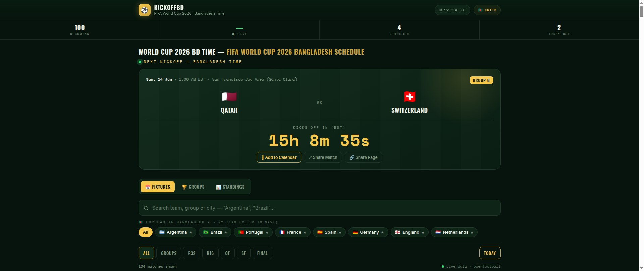
Task: Click the search magnifier icon
Action: tap(146, 208)
